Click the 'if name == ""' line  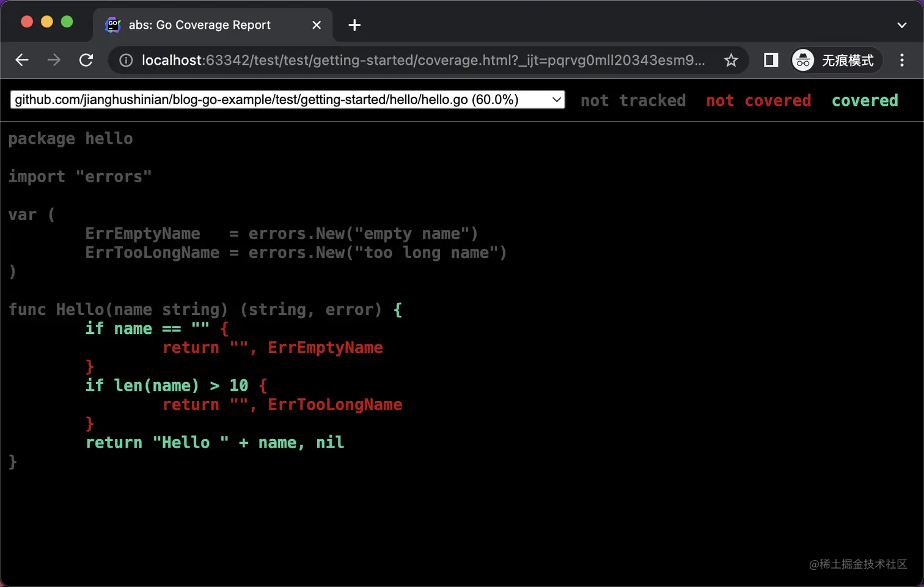(x=157, y=328)
